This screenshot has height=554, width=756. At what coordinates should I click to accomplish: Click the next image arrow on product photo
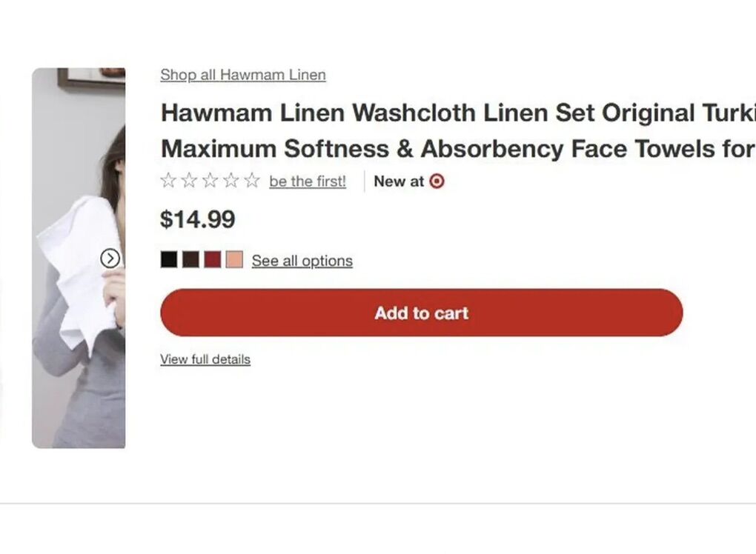(110, 258)
